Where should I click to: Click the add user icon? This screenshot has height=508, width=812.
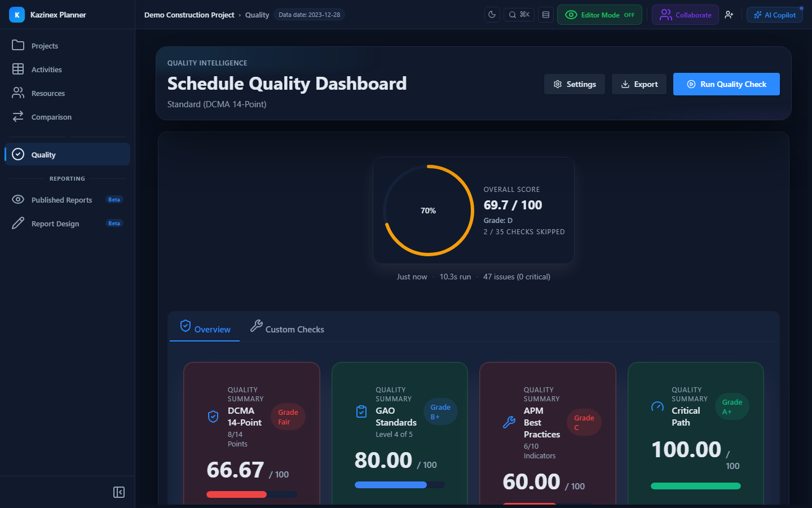[729, 15]
